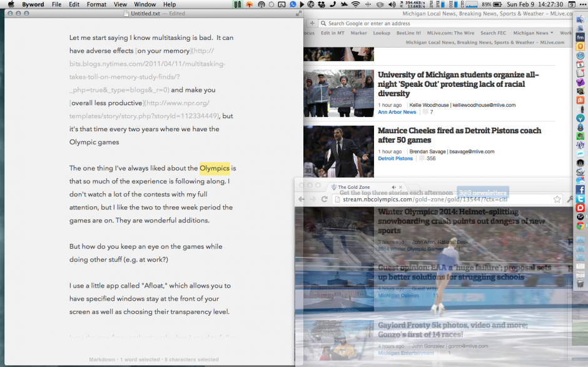Open the Apple menu
Screen dimensions: 588x367
[11, 4]
